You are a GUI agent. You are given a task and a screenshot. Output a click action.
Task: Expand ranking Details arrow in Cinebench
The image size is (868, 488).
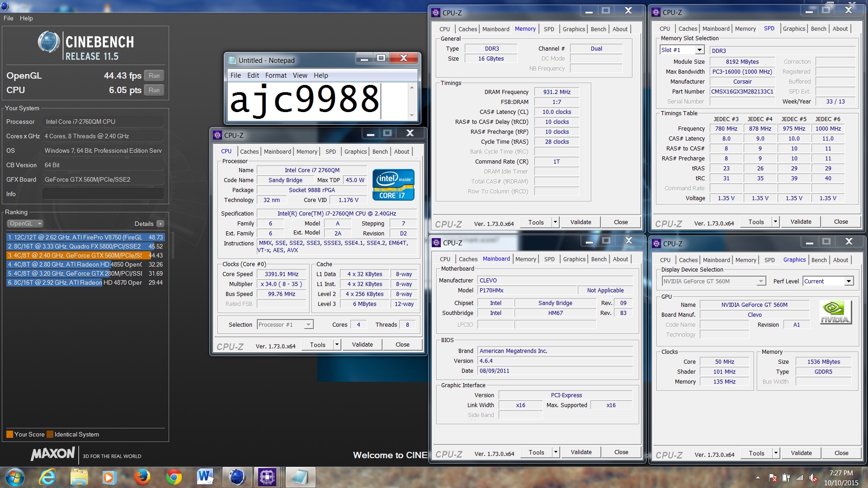click(x=160, y=224)
